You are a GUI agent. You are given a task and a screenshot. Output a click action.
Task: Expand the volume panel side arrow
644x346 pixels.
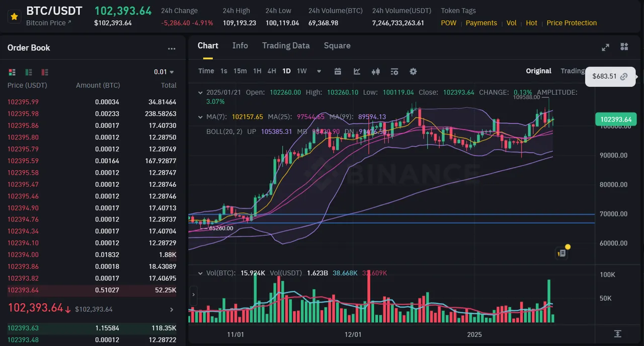[x=193, y=294]
